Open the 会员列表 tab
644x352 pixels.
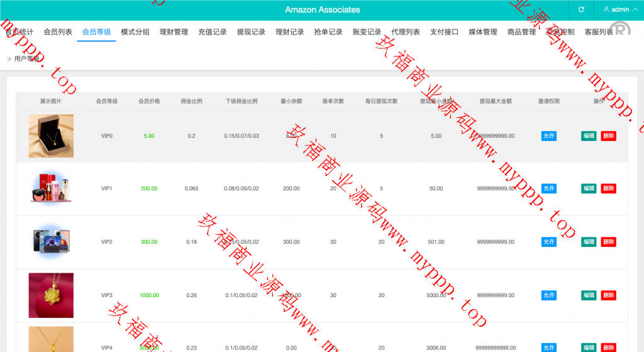click(58, 32)
